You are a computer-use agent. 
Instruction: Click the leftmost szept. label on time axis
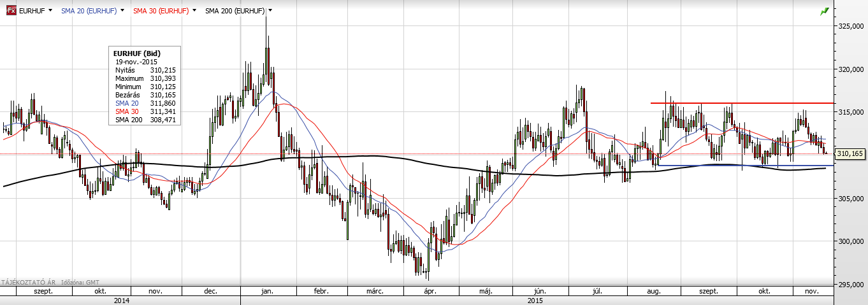[43, 290]
